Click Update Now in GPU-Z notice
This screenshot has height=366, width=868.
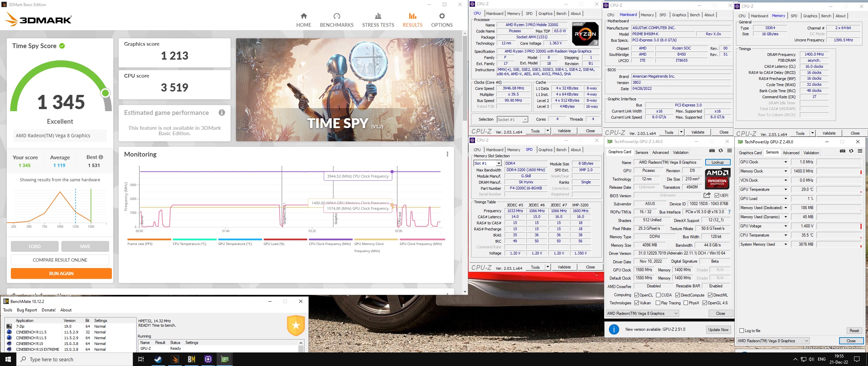coord(718,330)
